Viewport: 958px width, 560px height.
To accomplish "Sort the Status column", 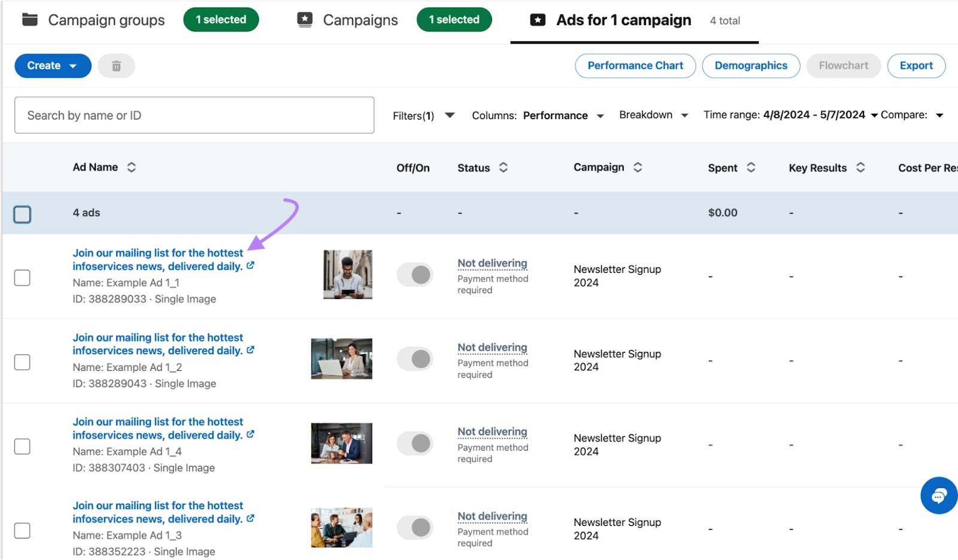I will (502, 168).
